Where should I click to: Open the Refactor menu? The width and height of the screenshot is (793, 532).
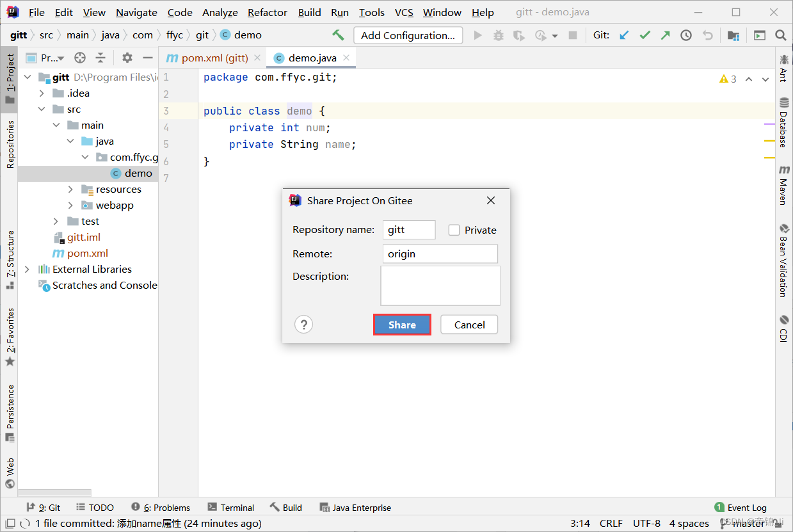coord(268,12)
